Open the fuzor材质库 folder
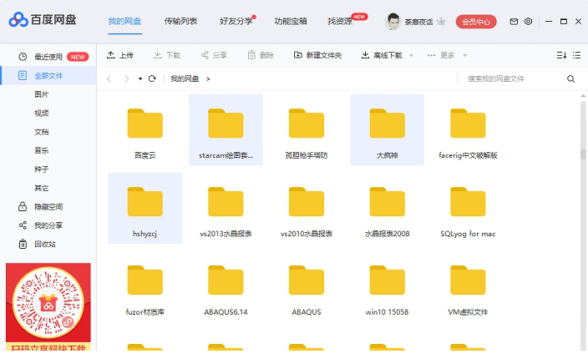This screenshot has width=588, height=364. pyautogui.click(x=144, y=286)
